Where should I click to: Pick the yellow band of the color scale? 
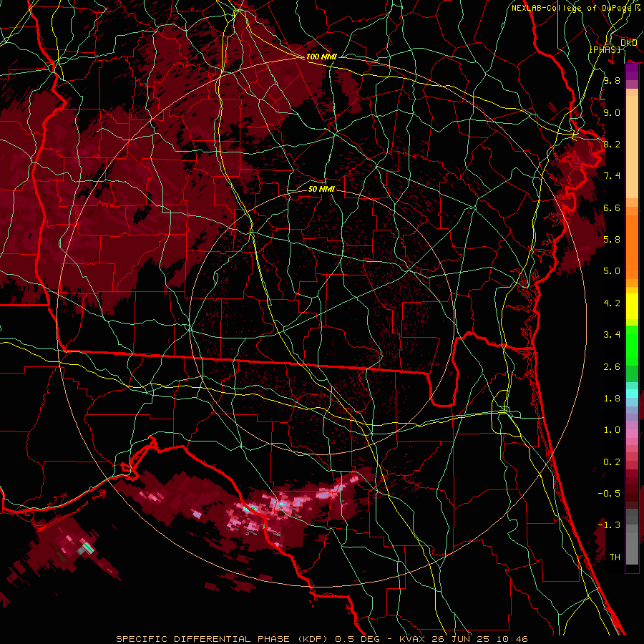(632, 306)
